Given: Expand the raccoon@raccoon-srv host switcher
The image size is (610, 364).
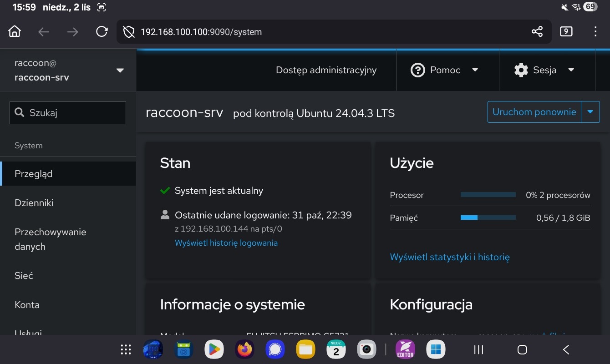Looking at the screenshot, I should [120, 71].
